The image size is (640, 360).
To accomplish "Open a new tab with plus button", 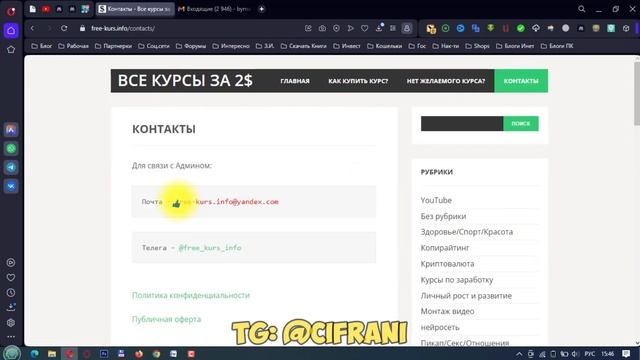I will [x=262, y=9].
